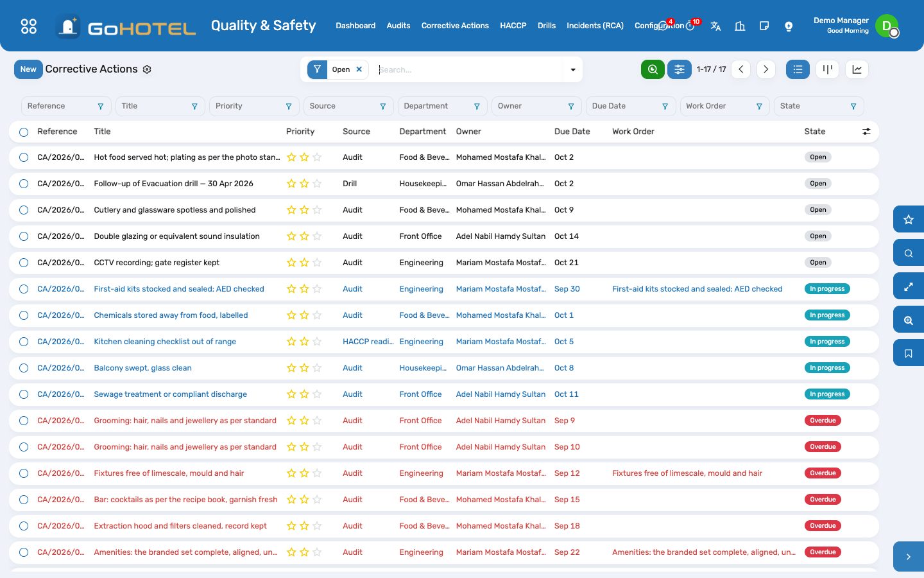The height and width of the screenshot is (578, 924).
Task: Click the expand fullscreen side button
Action: click(909, 286)
